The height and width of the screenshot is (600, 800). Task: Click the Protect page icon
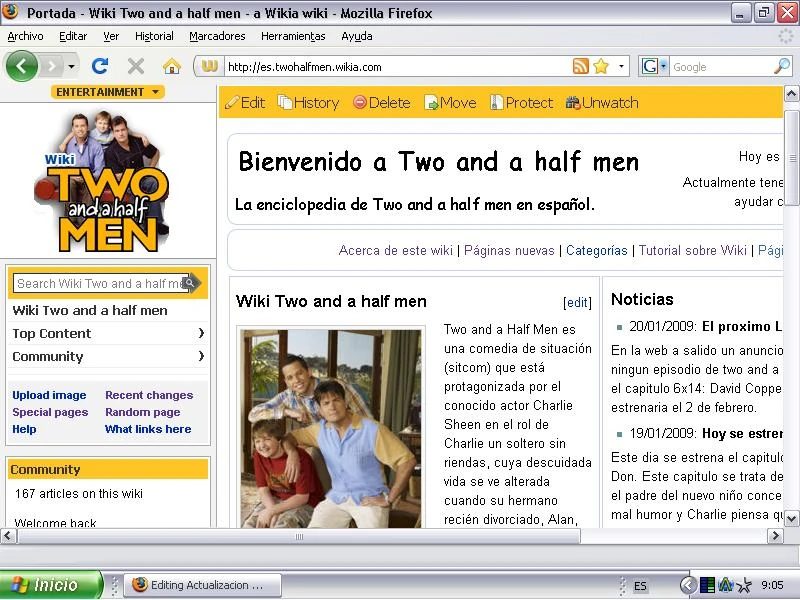tap(496, 103)
